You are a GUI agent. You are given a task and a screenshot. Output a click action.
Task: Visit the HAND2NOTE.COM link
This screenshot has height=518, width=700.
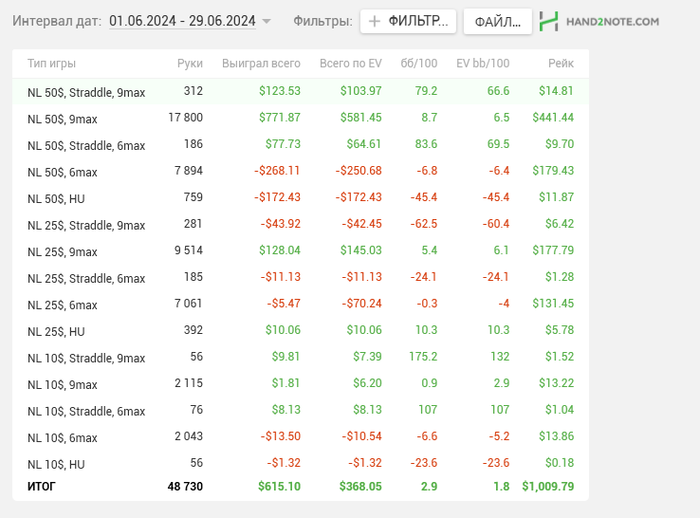coord(612,21)
